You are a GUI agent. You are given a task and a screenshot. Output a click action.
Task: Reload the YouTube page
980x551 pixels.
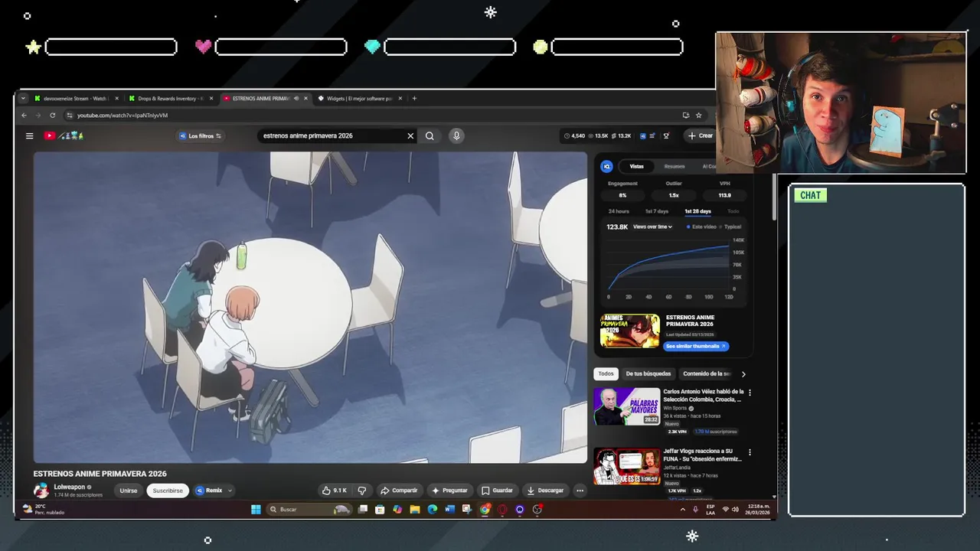pos(52,115)
